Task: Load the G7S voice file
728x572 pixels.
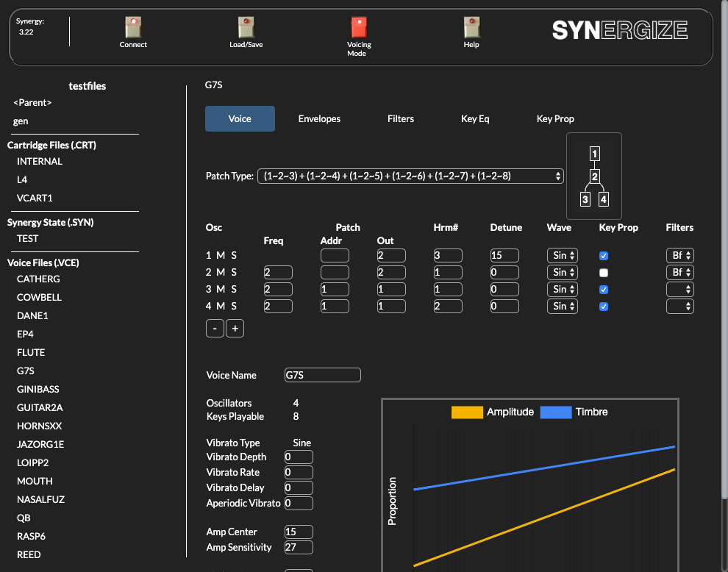Action: tap(26, 371)
